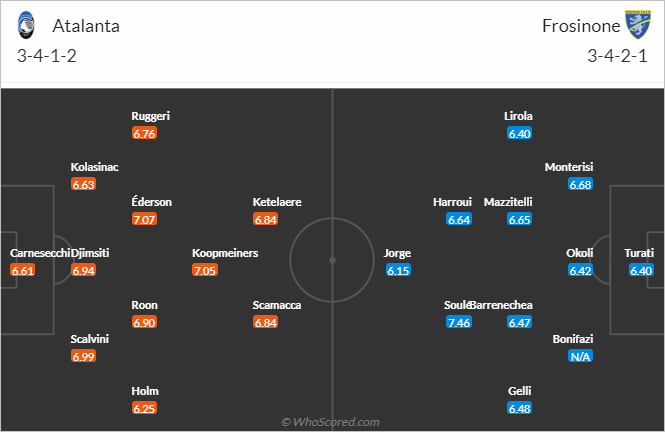
Task: Select Ruggeri's 6.76 rating badge
Action: [x=145, y=133]
